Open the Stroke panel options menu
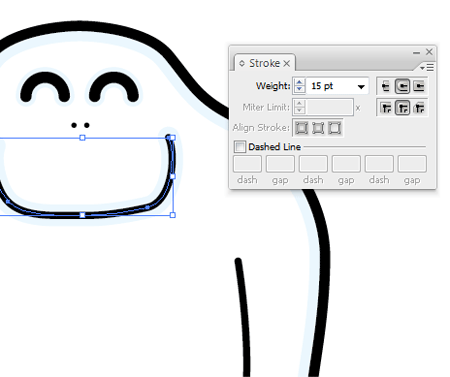Viewport: 450px width, 377px height. coord(427,68)
